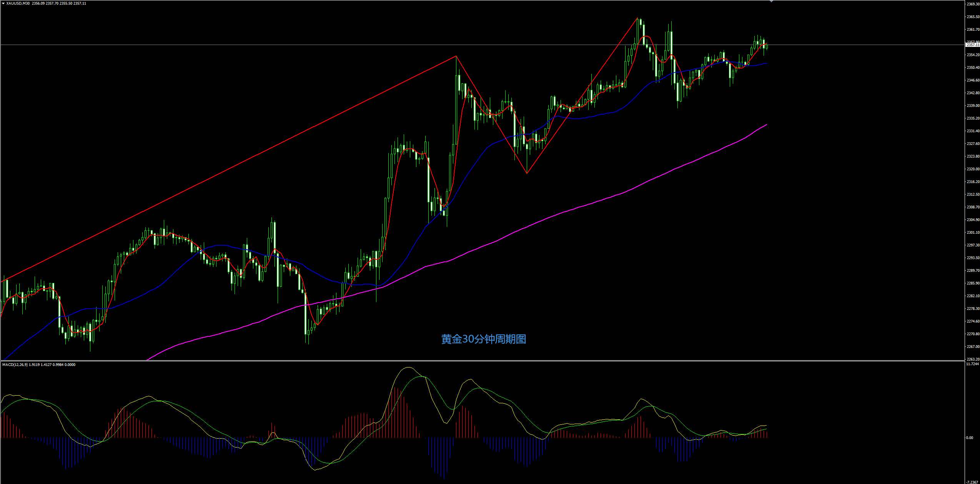This screenshot has height=484, width=980.
Task: Click the 2285.90 price axis label
Action: tap(973, 283)
